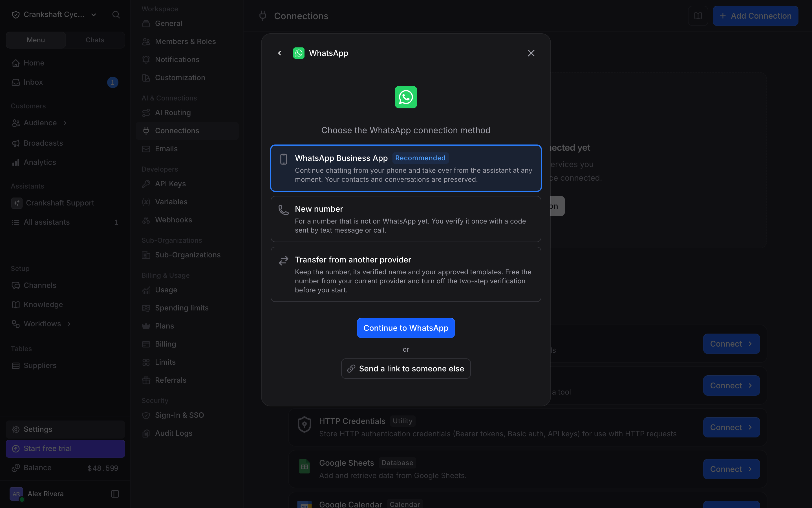Open the Spending limits icon

(x=146, y=308)
